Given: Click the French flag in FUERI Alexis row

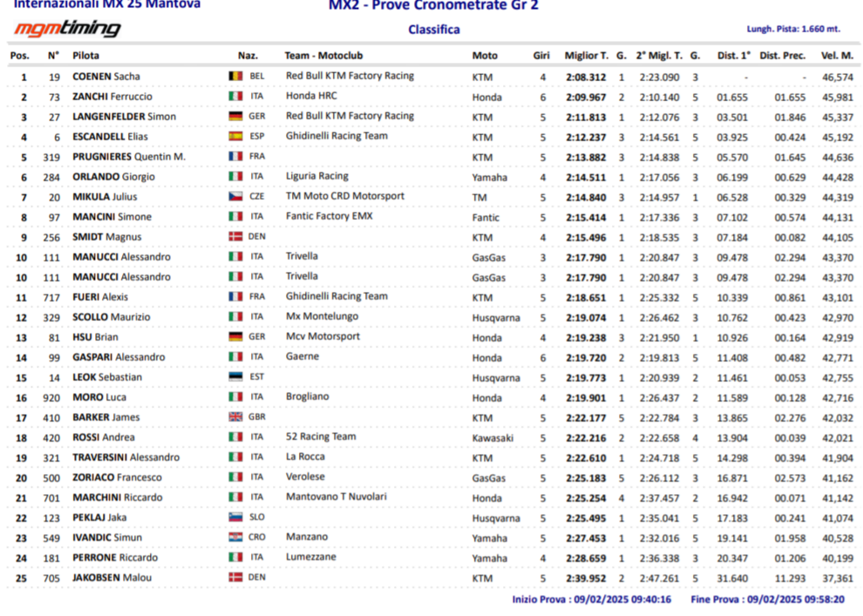Looking at the screenshot, I should point(234,297).
